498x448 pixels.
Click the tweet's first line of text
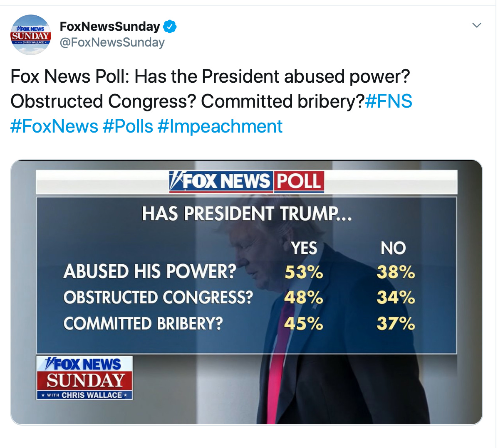click(x=210, y=77)
